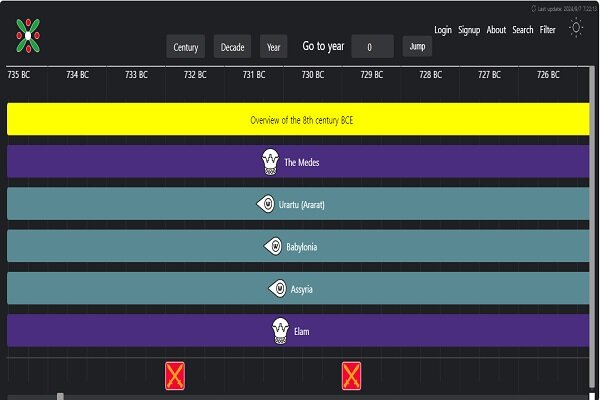Click the horizontal scrollbar thumb at bottom
The width and height of the screenshot is (600, 400).
point(60,397)
